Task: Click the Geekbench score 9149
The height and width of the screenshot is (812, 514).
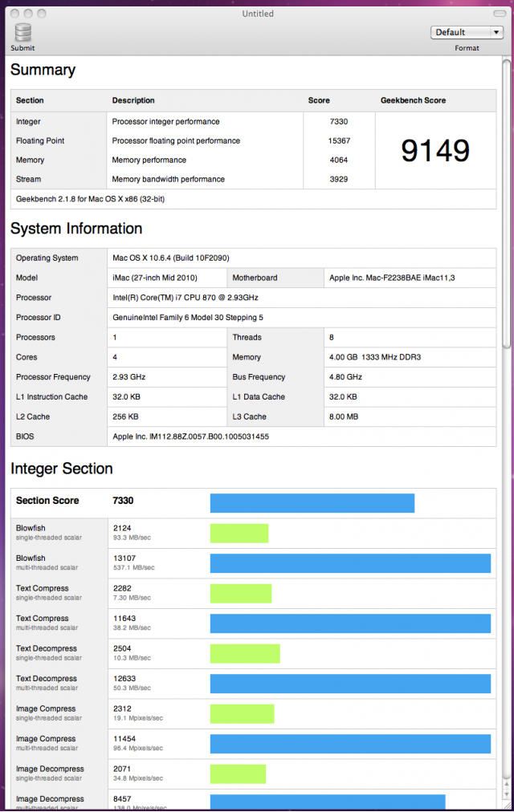Action: (435, 151)
